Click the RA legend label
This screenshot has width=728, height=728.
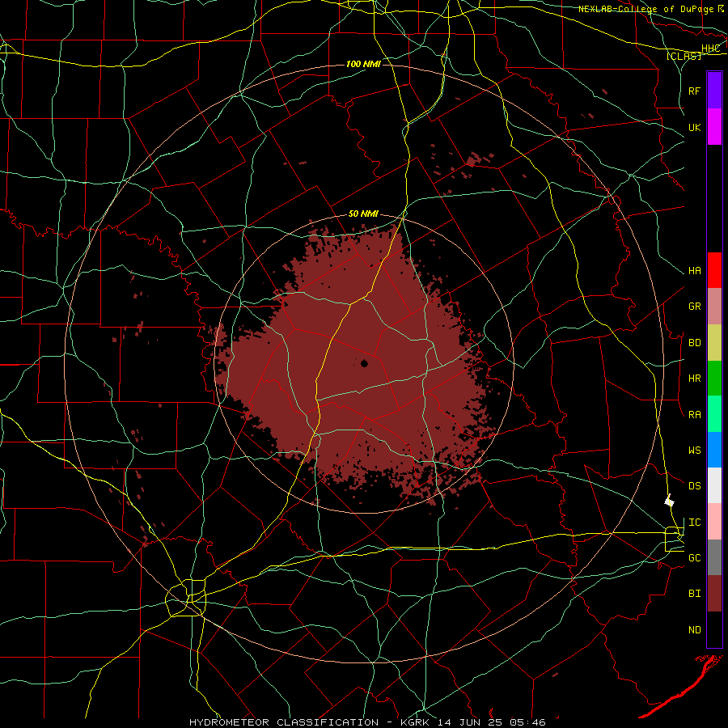(694, 415)
